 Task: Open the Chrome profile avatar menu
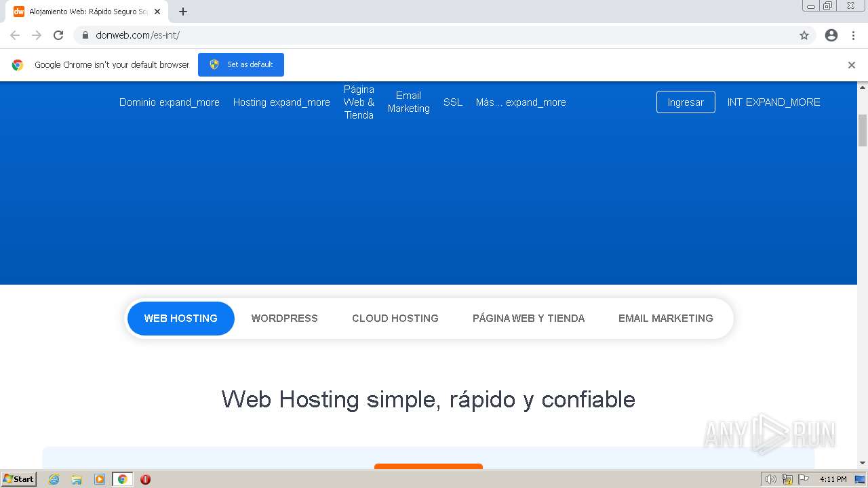click(x=831, y=35)
